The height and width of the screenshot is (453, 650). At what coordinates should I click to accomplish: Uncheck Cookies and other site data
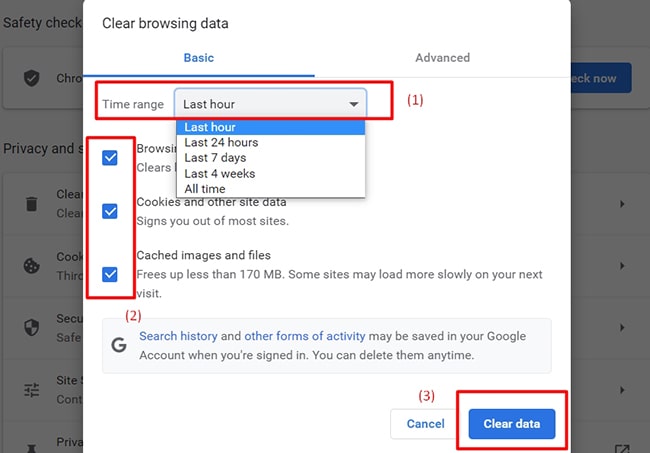coord(110,211)
